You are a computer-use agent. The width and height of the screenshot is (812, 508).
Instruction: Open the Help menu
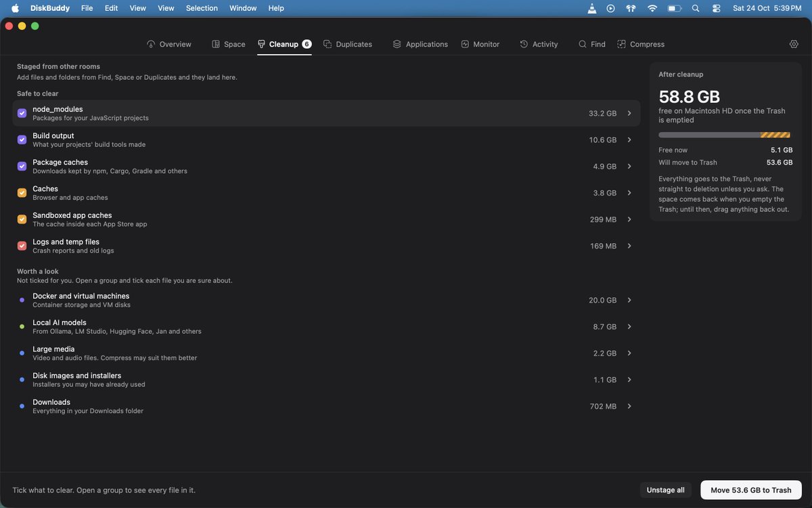276,8
